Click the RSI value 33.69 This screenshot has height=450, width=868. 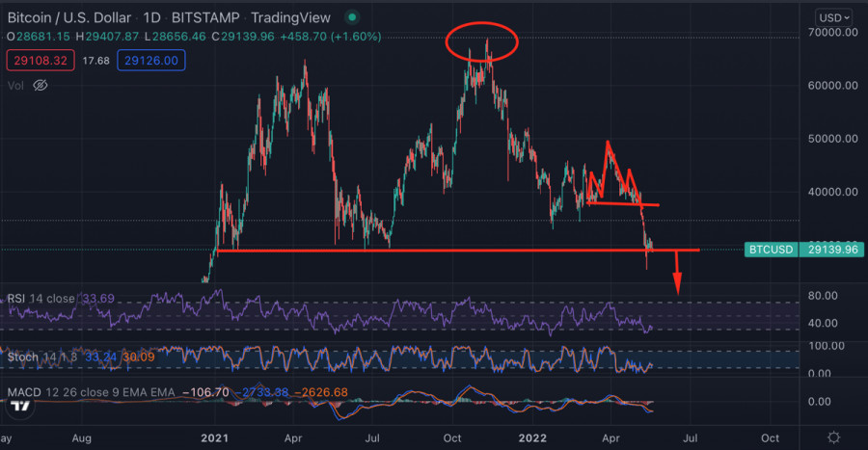pyautogui.click(x=98, y=299)
